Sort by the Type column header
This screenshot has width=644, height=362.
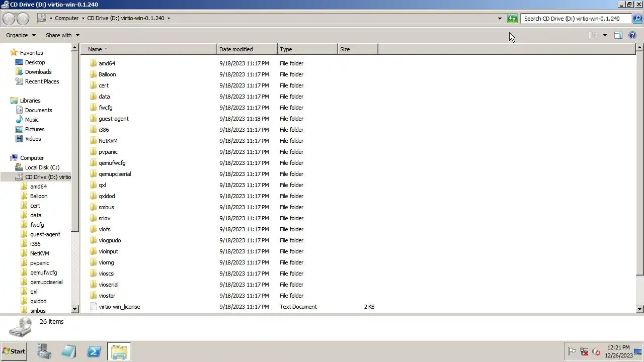[307, 49]
